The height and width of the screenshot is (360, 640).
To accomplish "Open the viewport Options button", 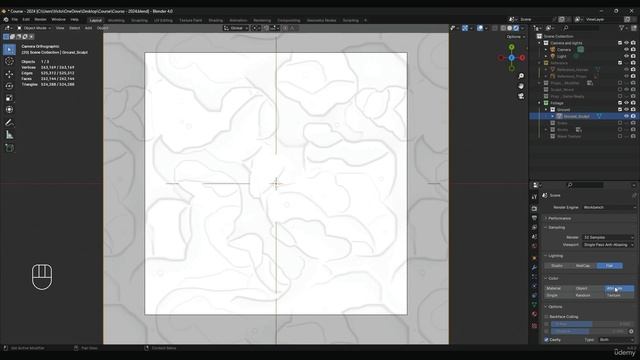I will click(516, 37).
